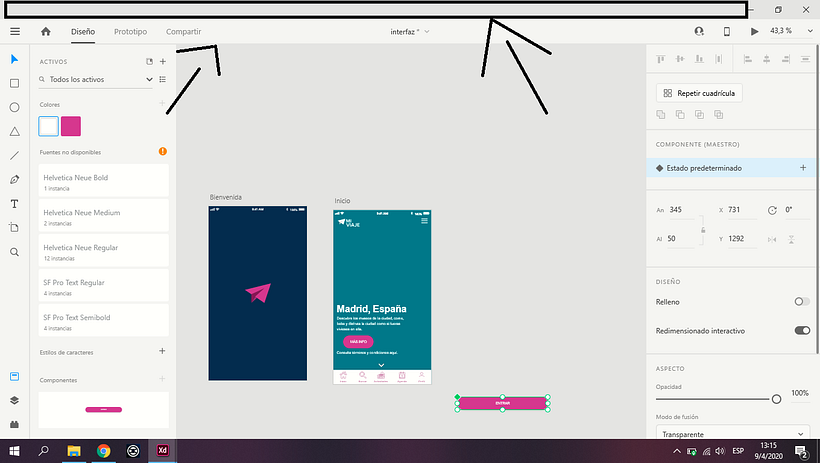Open the zoom percentage dropdown
This screenshot has height=463, width=820.
810,31
